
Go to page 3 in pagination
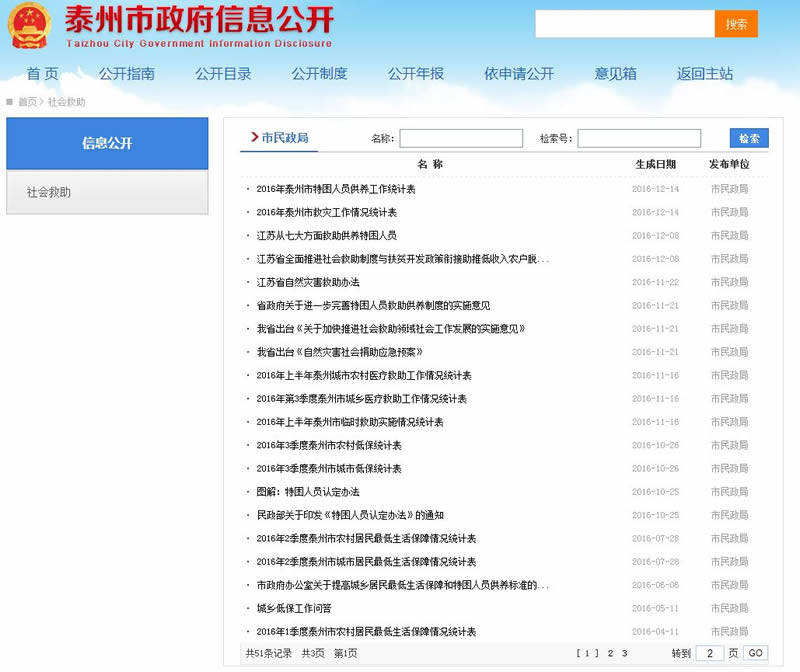[x=625, y=653]
